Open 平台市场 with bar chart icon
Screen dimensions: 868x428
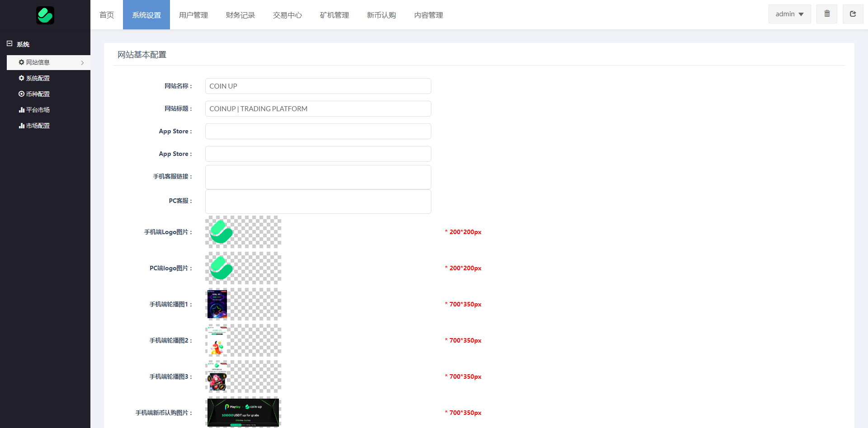click(x=34, y=110)
